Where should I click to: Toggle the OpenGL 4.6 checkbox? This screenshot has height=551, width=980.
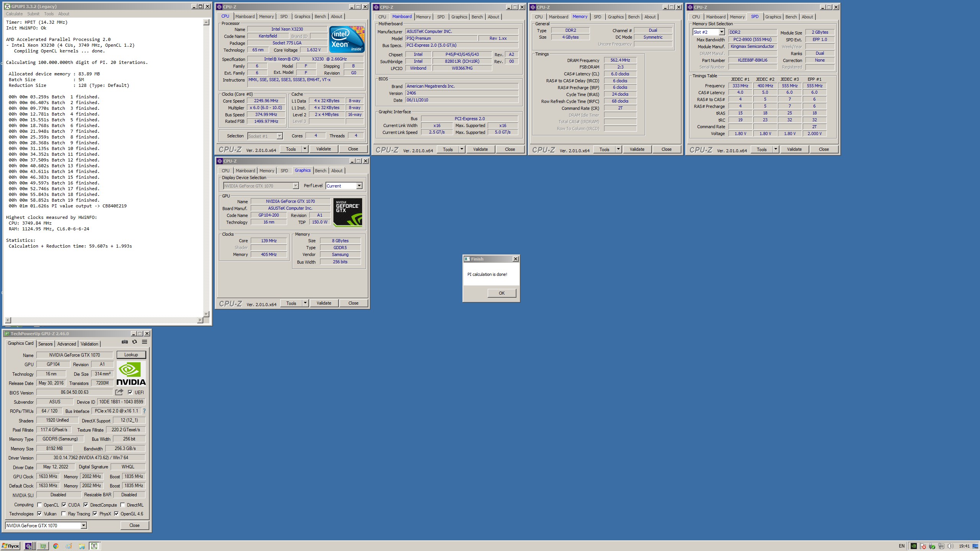[x=116, y=514]
